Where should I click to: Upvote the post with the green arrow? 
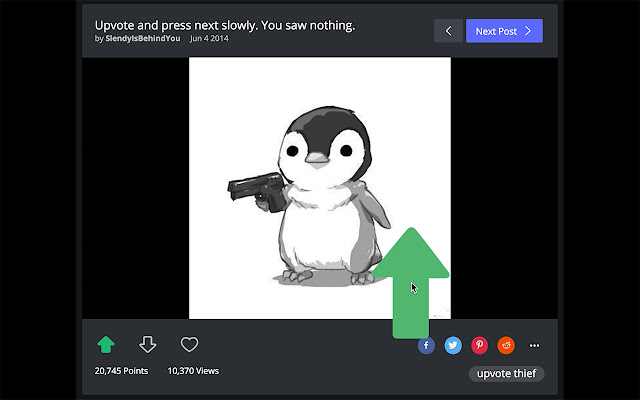click(x=106, y=345)
